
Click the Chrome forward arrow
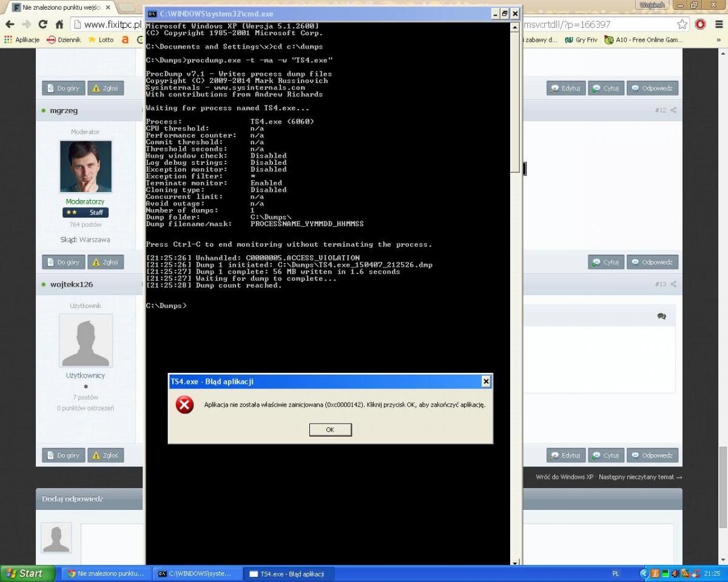click(x=27, y=24)
